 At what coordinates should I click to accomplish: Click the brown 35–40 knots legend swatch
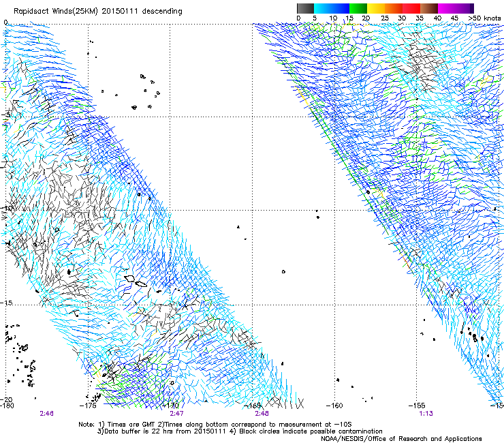[429, 8]
